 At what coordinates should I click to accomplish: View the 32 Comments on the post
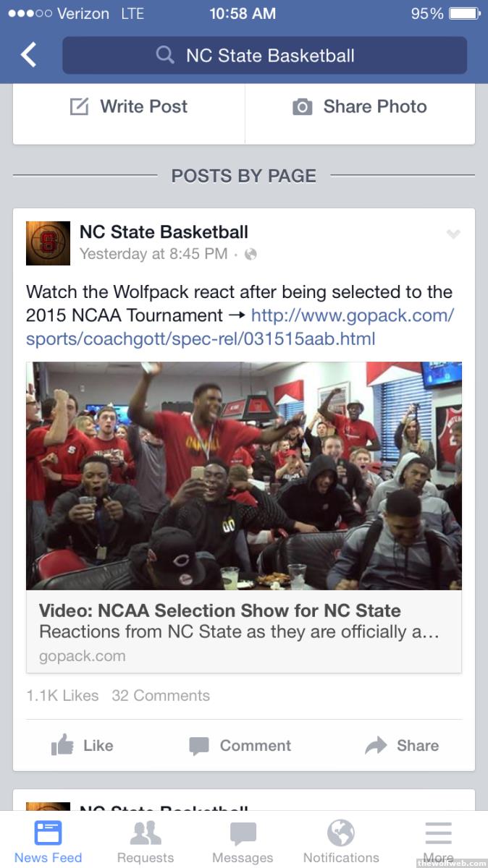[x=161, y=695]
